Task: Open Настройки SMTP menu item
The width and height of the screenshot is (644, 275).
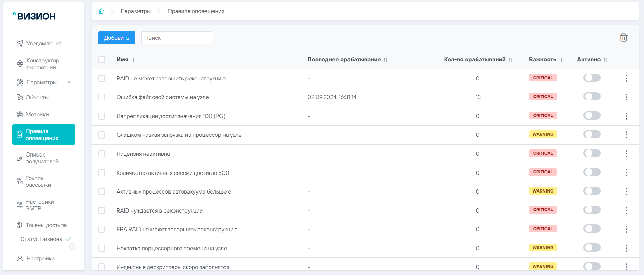Action: (x=39, y=205)
